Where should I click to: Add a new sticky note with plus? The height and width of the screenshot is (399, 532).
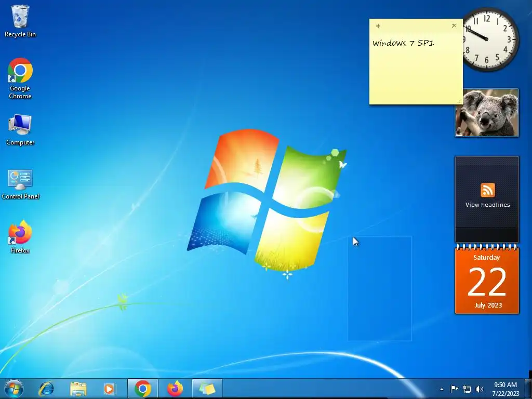pos(378,26)
